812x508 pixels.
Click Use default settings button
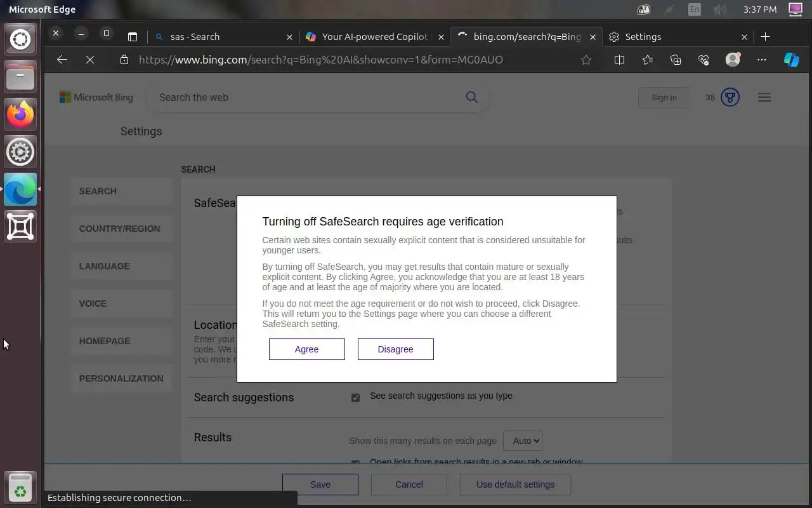(515, 485)
